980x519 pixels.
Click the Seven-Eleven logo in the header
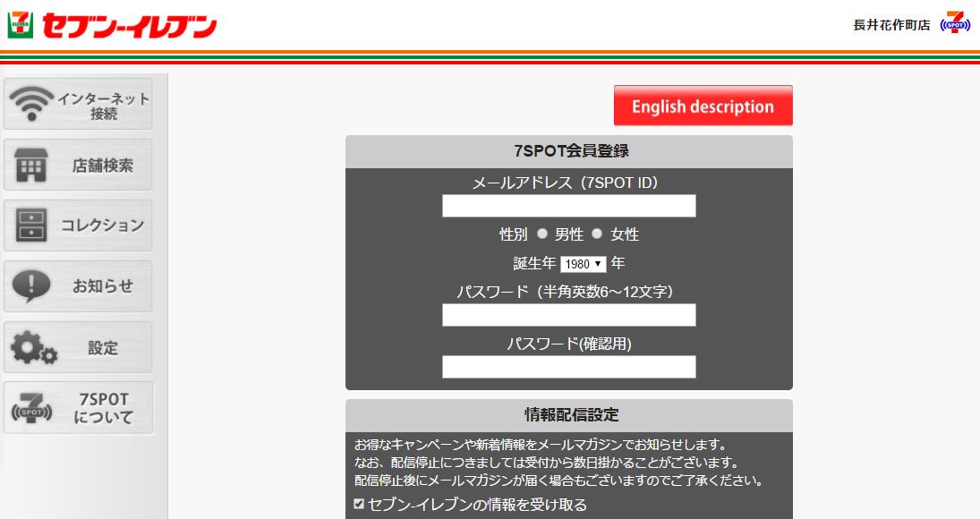pos(112,25)
